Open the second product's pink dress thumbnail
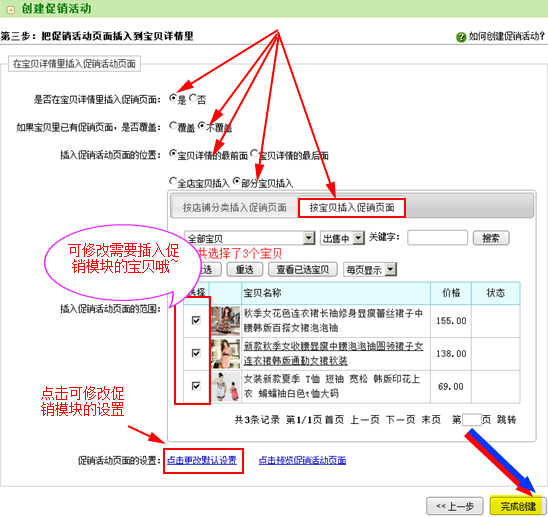The width and height of the screenshot is (548, 517). 225,354
